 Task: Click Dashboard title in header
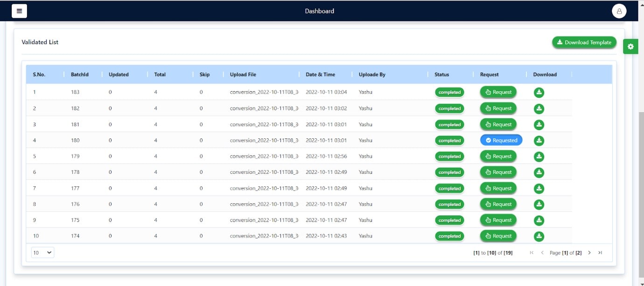pyautogui.click(x=320, y=11)
